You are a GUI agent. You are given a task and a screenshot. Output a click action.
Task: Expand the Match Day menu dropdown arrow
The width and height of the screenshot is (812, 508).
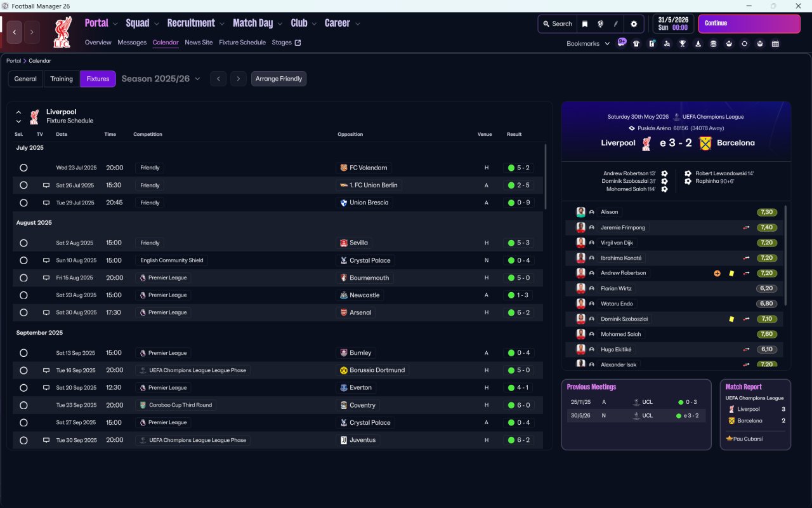280,24
